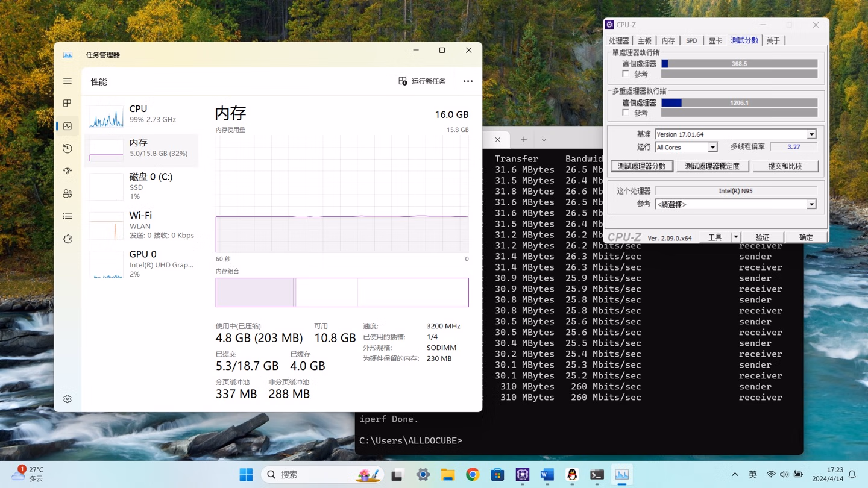Open clock showing 17:23 2024/4/14
Viewport: 868px width, 488px height.
[x=827, y=474]
